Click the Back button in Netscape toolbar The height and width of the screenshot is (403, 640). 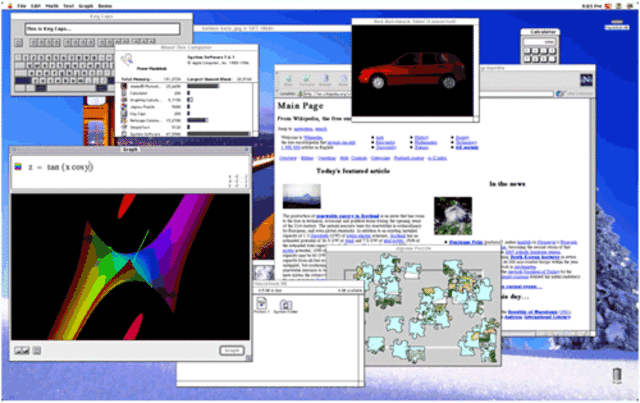tap(288, 80)
